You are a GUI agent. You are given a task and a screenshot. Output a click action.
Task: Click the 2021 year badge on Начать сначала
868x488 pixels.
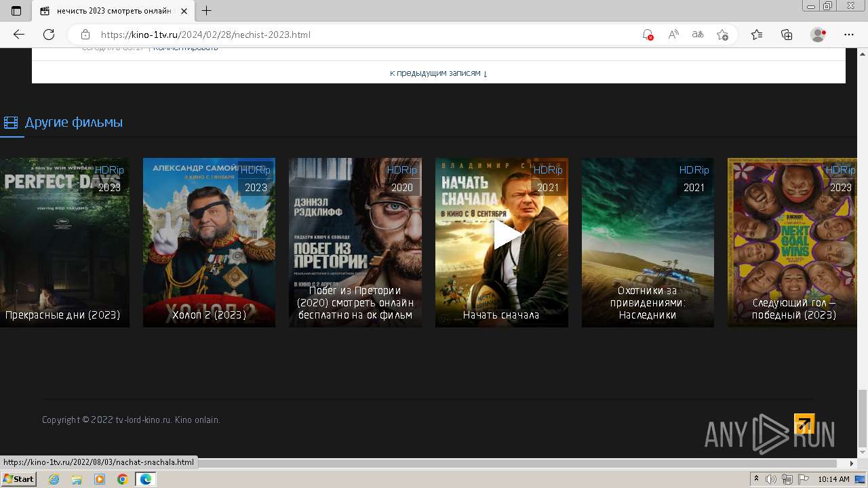click(548, 188)
